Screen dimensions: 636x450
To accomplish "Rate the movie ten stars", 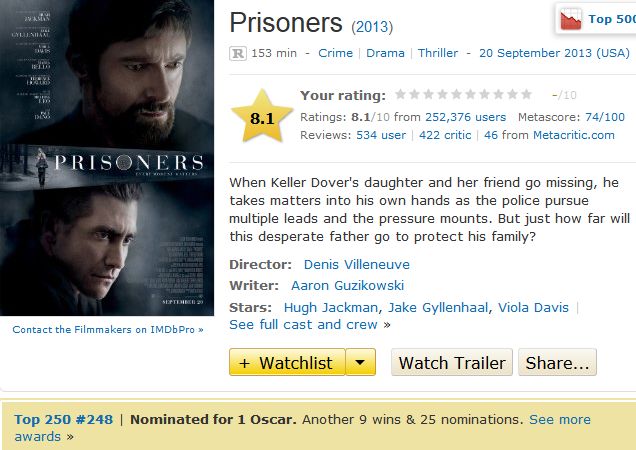I will click(x=527, y=95).
